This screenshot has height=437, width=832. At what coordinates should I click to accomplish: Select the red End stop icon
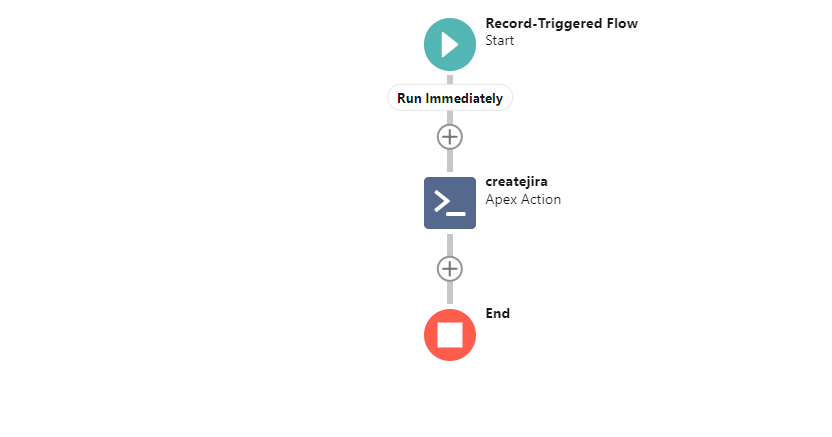pos(449,335)
